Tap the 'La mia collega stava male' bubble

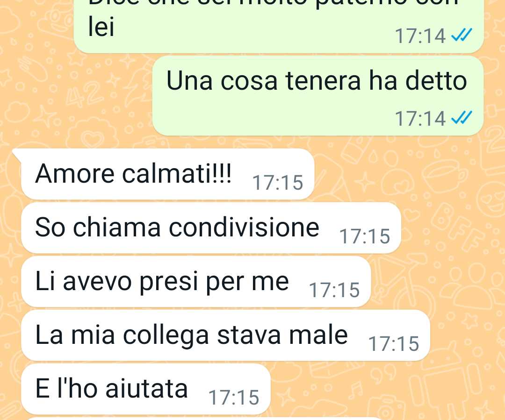coord(225,335)
